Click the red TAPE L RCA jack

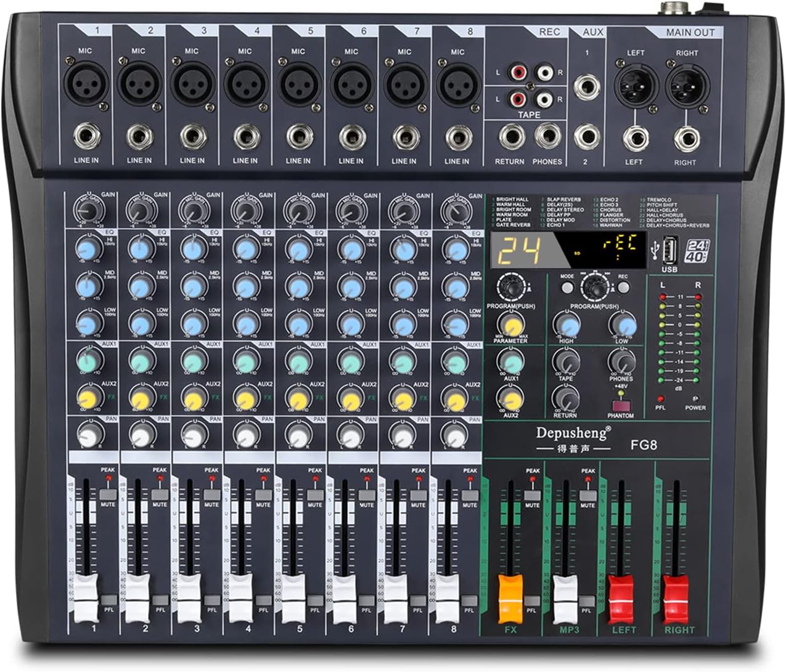[x=518, y=99]
